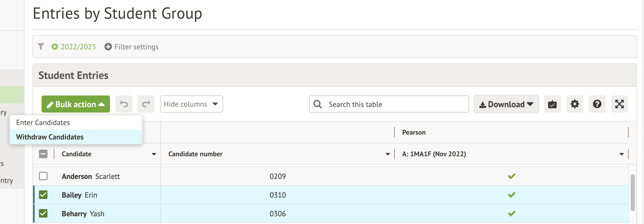This screenshot has width=644, height=224.
Task: Open the Hide columns dropdown
Action: [191, 104]
